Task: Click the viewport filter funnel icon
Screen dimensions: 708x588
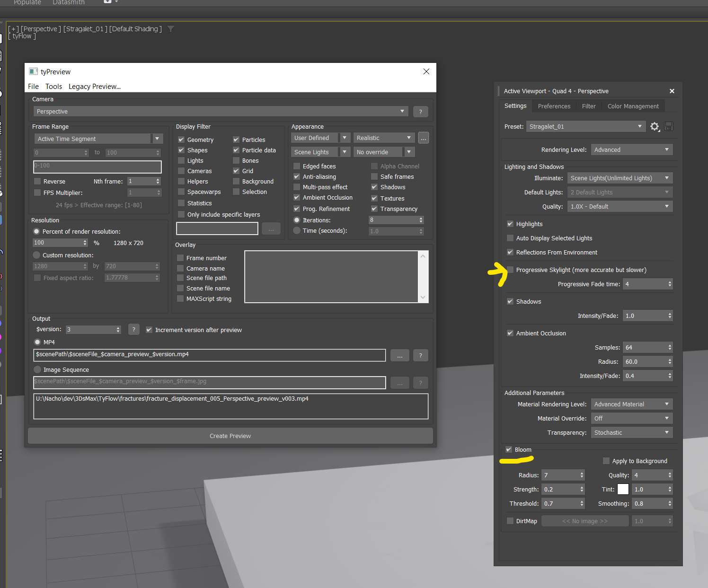Action: point(171,29)
